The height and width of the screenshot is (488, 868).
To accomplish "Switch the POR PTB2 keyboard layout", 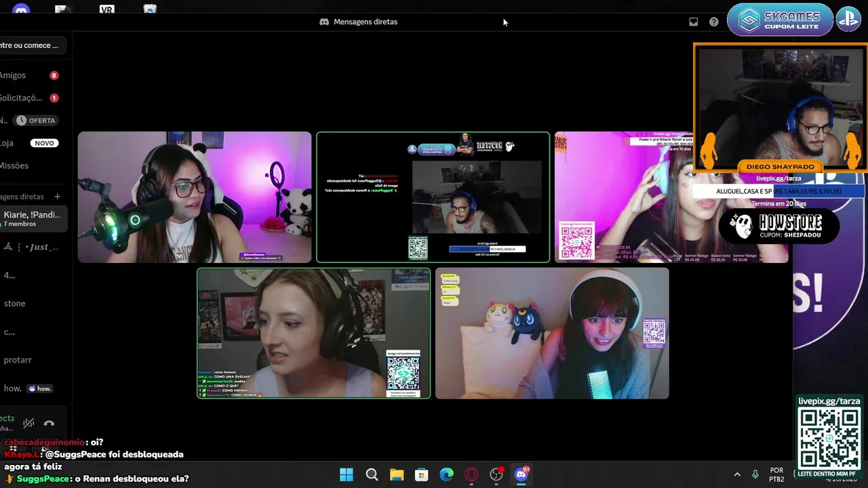I will coord(776,474).
